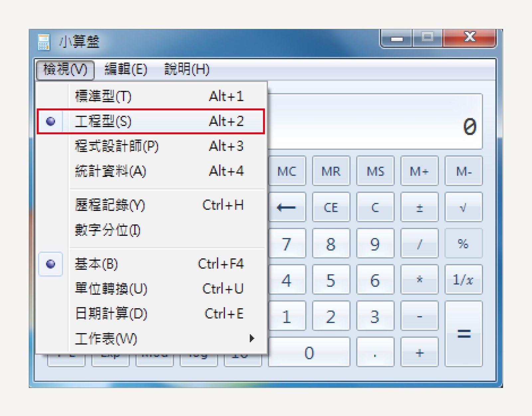The width and height of the screenshot is (532, 416).
Task: Select 標準型(T) calculator mode
Action: point(151,96)
